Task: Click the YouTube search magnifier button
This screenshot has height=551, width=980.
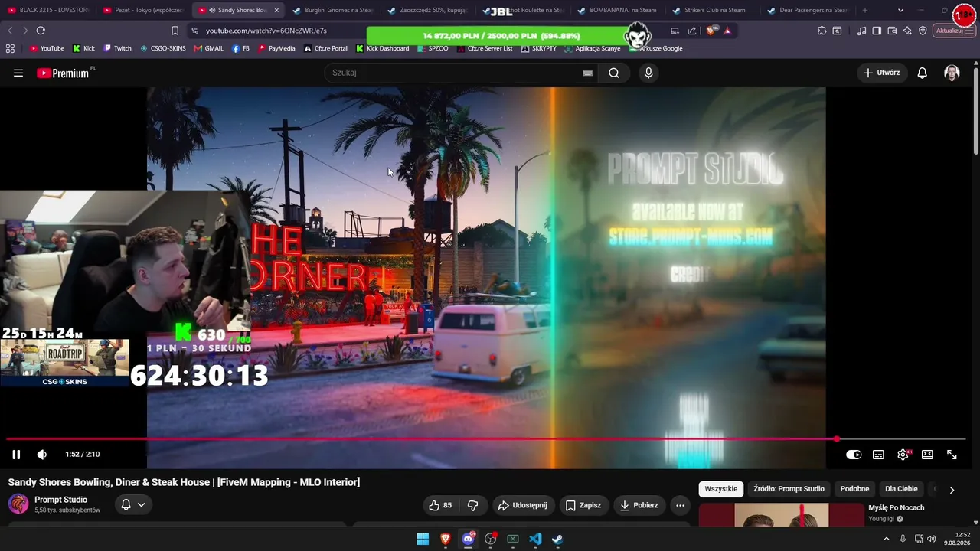Action: [614, 73]
